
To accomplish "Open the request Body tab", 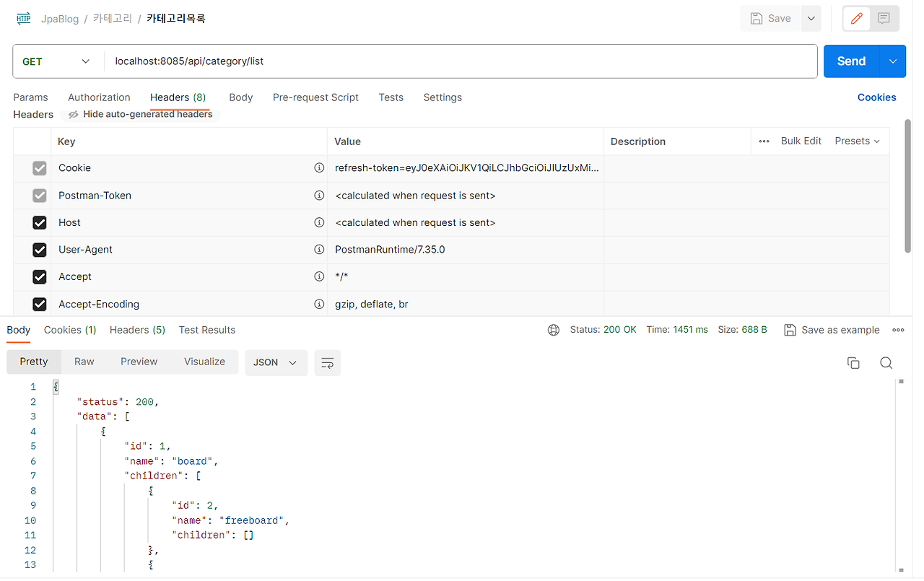I will (240, 97).
